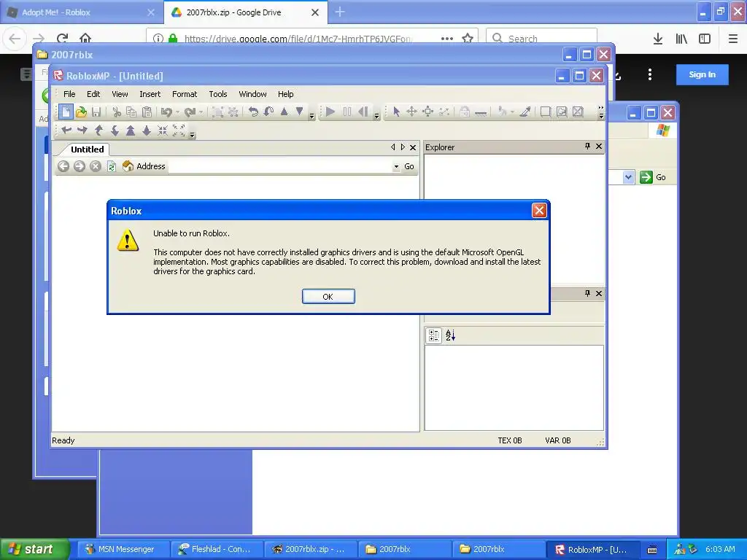Click the camera pan right arrow icon
Screen dimensions: 747x560
point(82,130)
